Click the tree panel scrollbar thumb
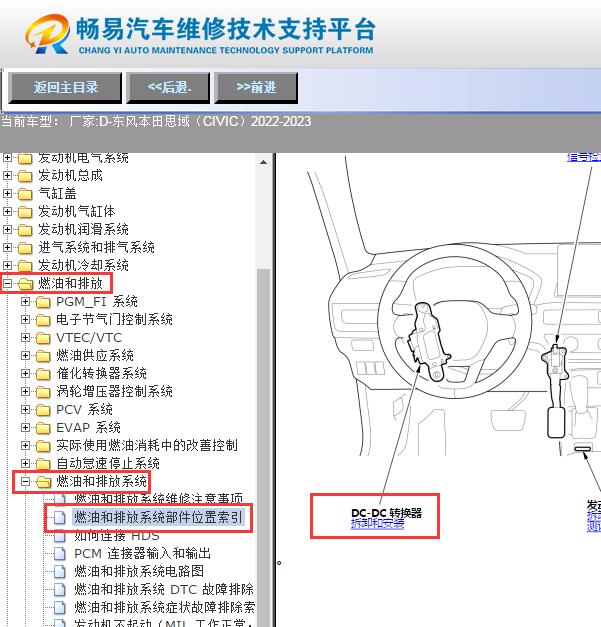Viewport: 601px width, 627px height. (264, 448)
